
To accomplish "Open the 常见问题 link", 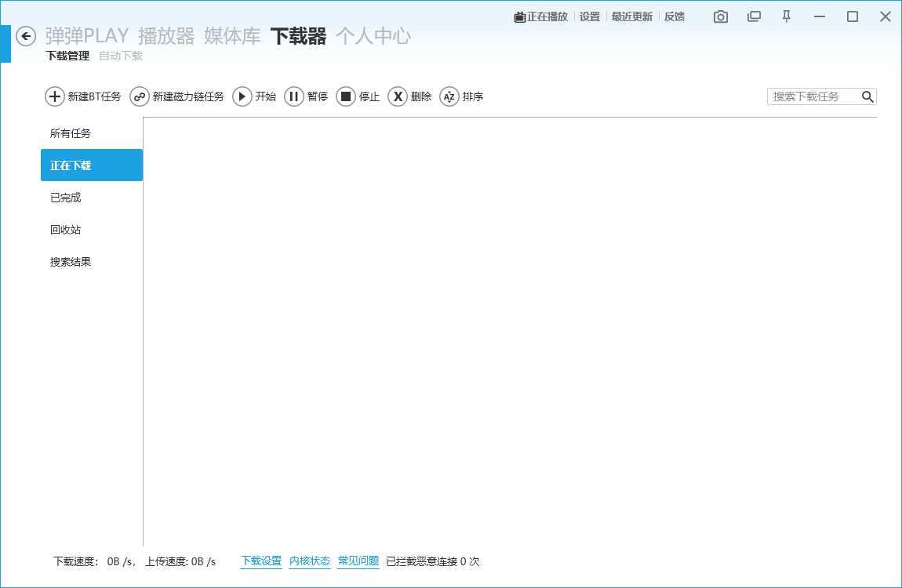I will point(358,561).
